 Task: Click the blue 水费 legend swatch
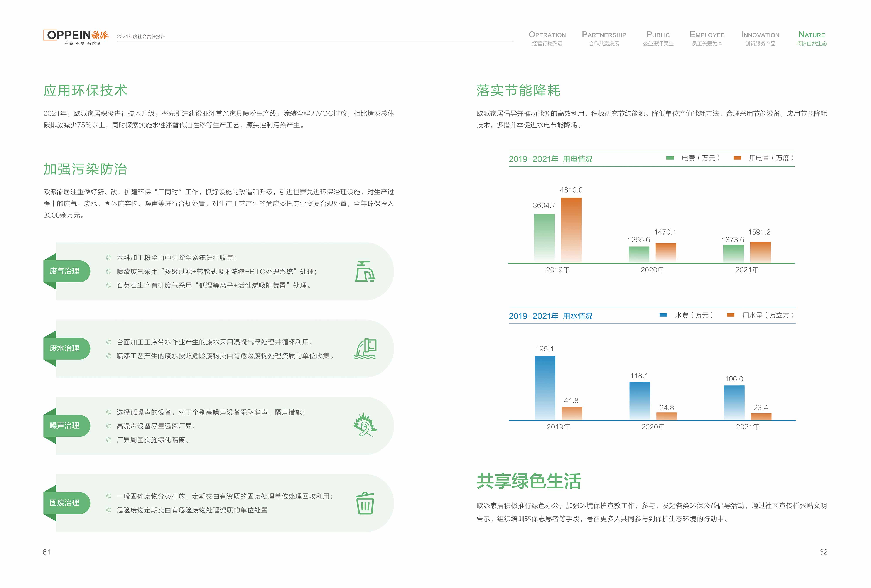(x=663, y=315)
